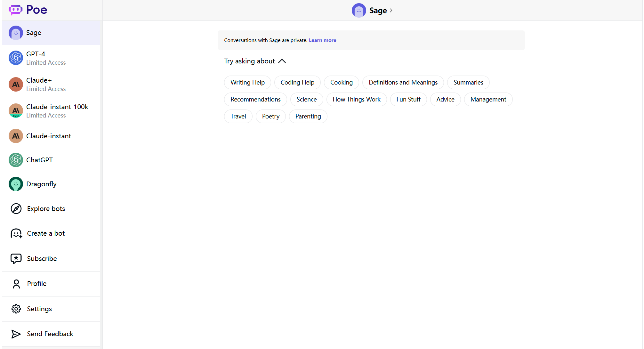Click the Poetry suggestion chip
The image size is (644, 349).
tap(270, 117)
